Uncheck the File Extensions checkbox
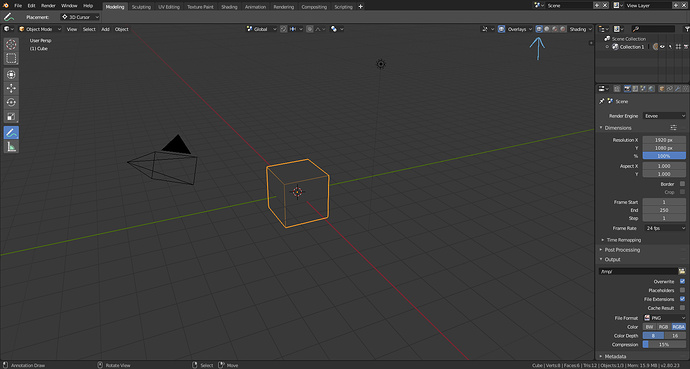This screenshot has width=690, height=369. (683, 299)
